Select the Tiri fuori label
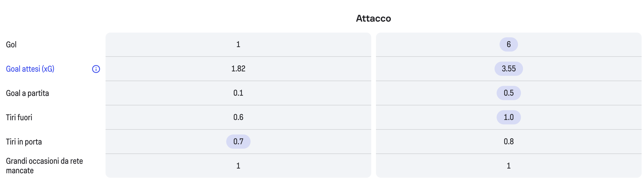 tap(19, 118)
